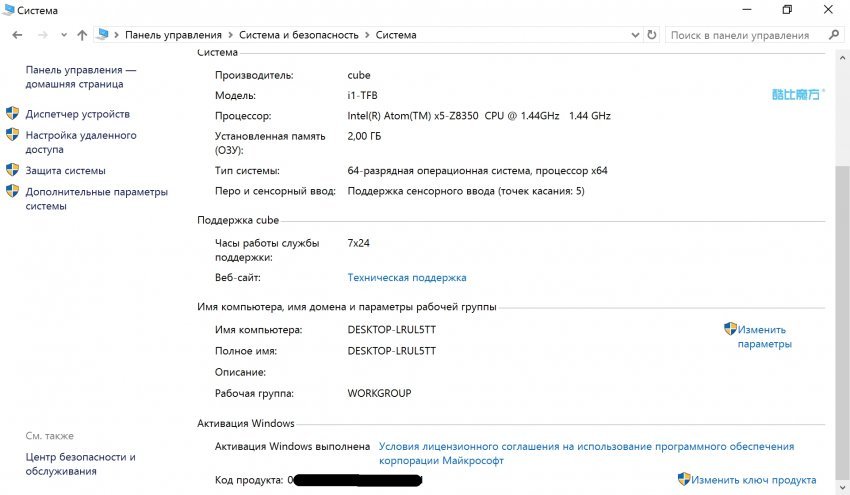Open Настройка удаленного доступа
The height and width of the screenshot is (495, 850).
pos(81,142)
